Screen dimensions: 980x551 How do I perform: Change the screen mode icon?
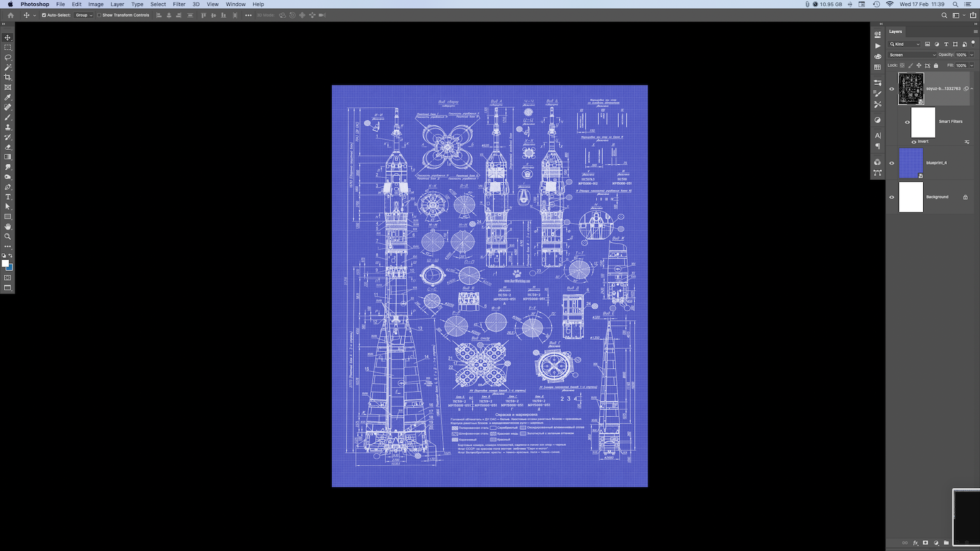(x=8, y=288)
